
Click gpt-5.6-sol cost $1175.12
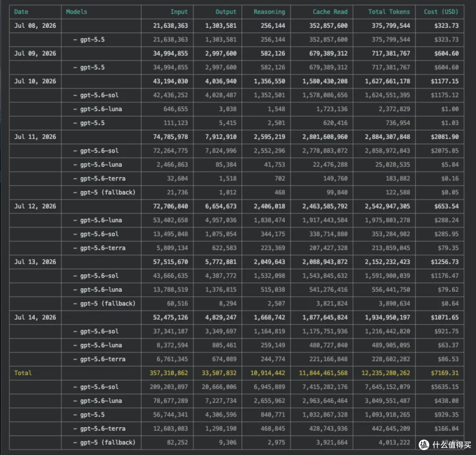coord(444,95)
